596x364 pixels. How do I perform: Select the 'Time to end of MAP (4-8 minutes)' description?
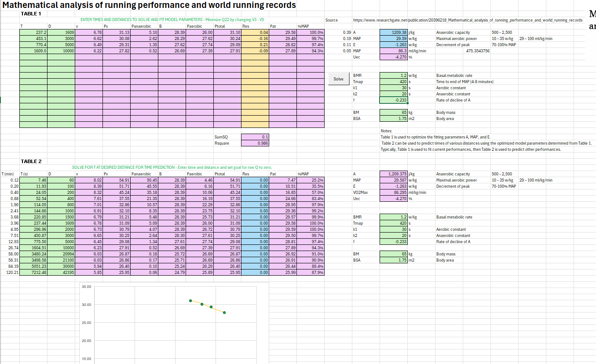pyautogui.click(x=464, y=82)
